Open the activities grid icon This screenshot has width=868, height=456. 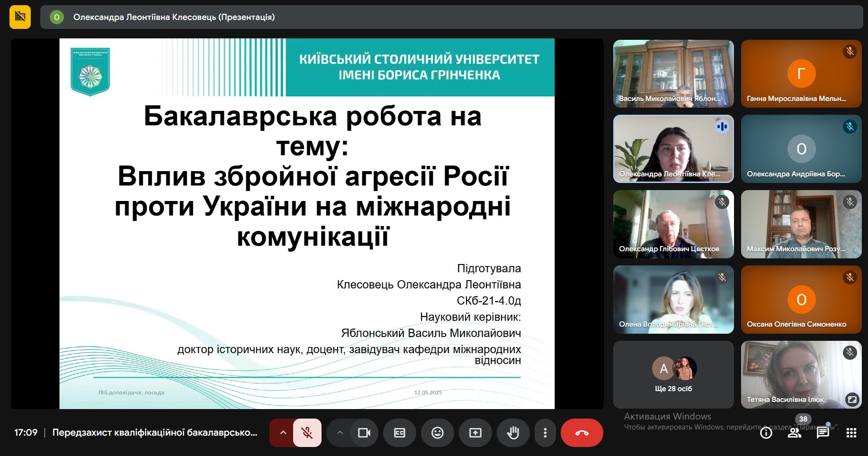[851, 433]
